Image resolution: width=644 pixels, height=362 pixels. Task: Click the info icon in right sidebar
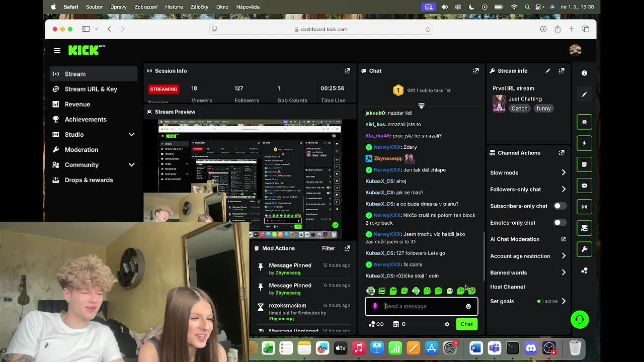pyautogui.click(x=584, y=73)
